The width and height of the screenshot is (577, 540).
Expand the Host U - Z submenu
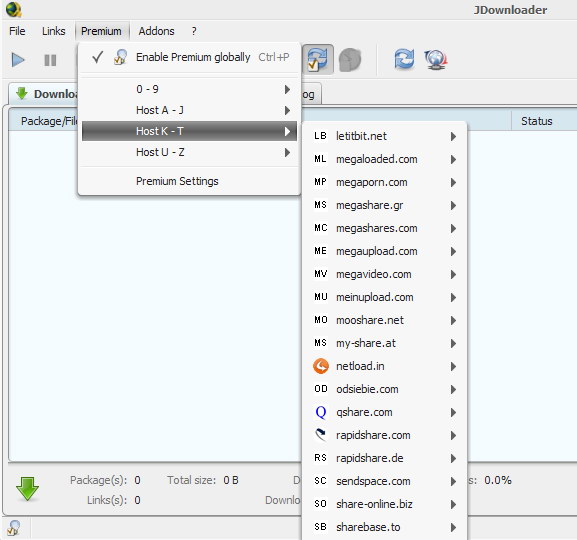(x=189, y=152)
